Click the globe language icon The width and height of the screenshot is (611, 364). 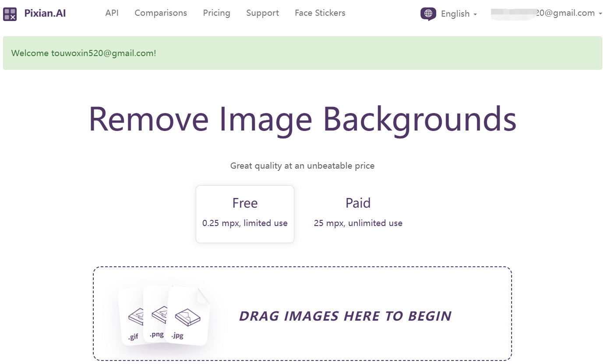click(x=428, y=14)
